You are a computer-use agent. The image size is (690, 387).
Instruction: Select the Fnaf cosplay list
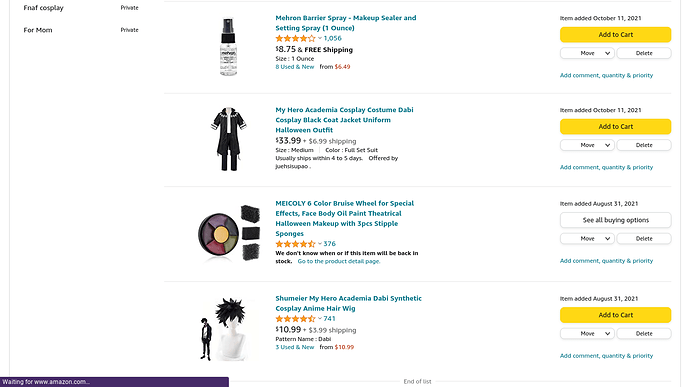(x=44, y=8)
